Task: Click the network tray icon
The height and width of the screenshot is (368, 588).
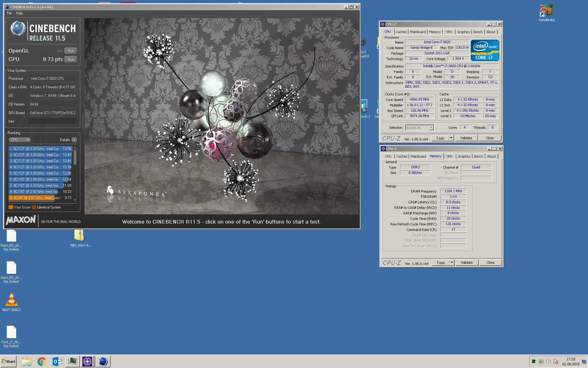Action: coord(541,362)
